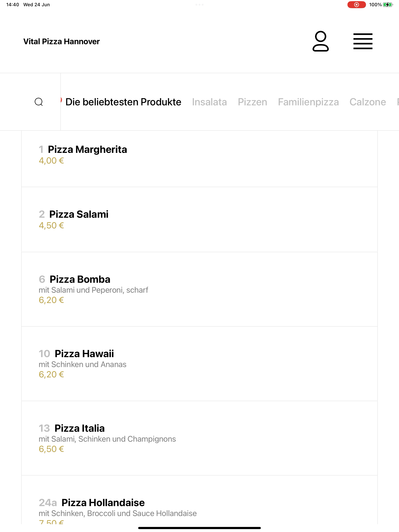This screenshot has height=532, width=399.
Task: Choose Pizza Bomba with Salami and Peperoni
Action: pos(199,289)
